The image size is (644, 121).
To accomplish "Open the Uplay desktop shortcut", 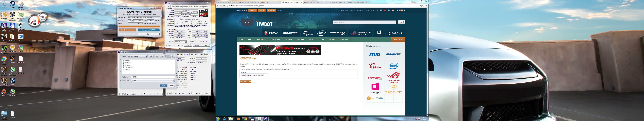I will click(x=21, y=38).
